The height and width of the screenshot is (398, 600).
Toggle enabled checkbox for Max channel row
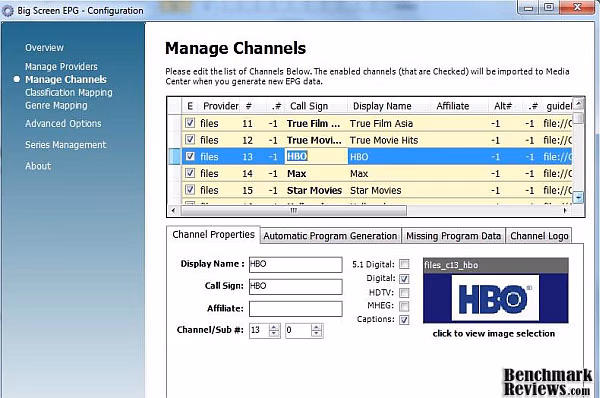(190, 173)
